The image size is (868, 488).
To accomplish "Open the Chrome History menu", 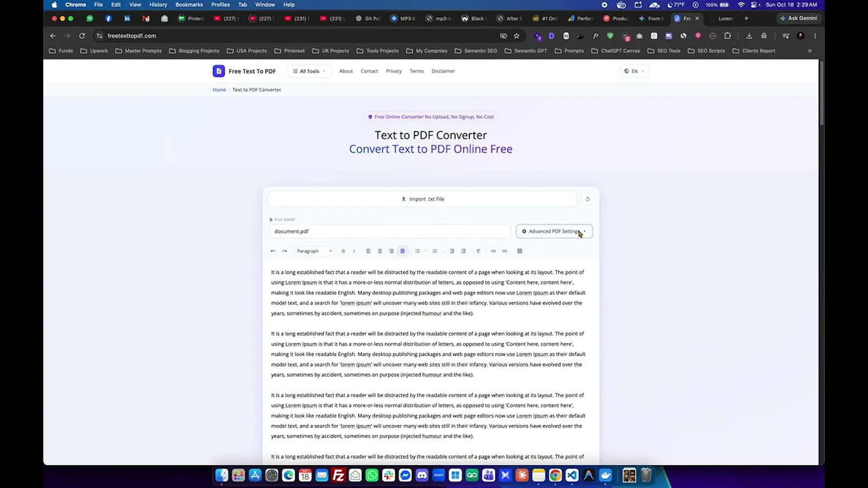I will 158,5.
